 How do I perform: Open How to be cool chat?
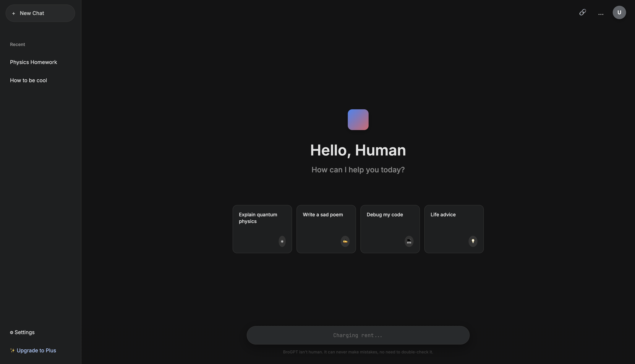tap(29, 81)
